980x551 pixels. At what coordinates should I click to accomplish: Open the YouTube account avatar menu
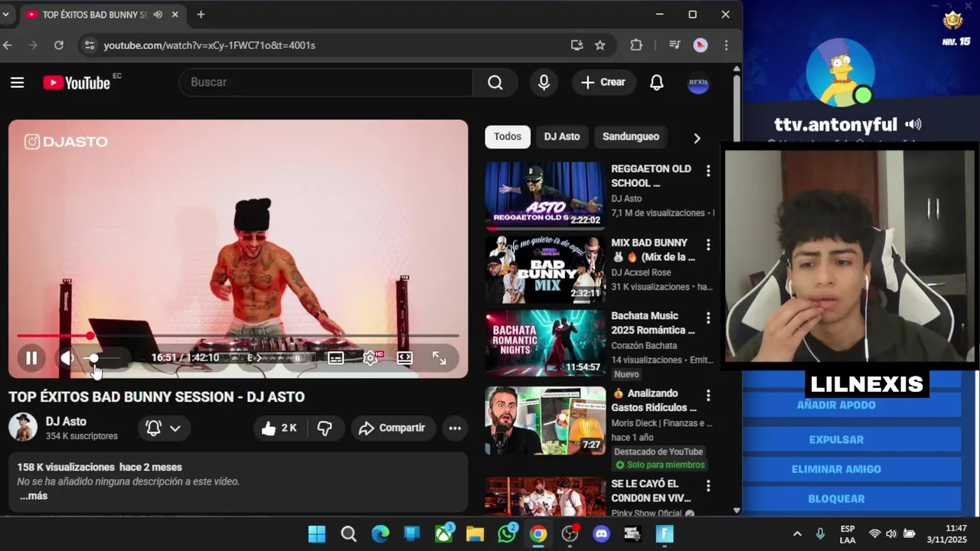[x=698, y=82]
